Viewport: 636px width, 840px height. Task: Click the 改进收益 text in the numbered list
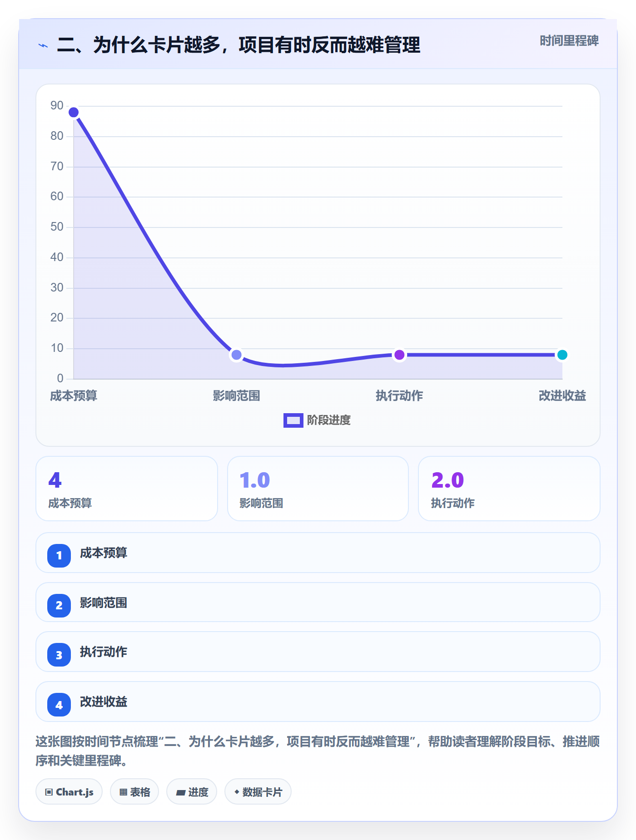(104, 702)
